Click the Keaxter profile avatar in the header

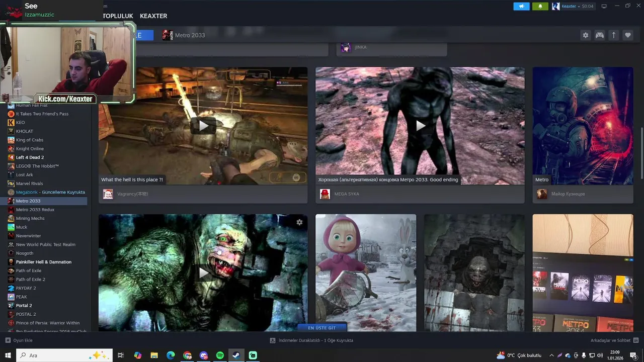click(555, 6)
